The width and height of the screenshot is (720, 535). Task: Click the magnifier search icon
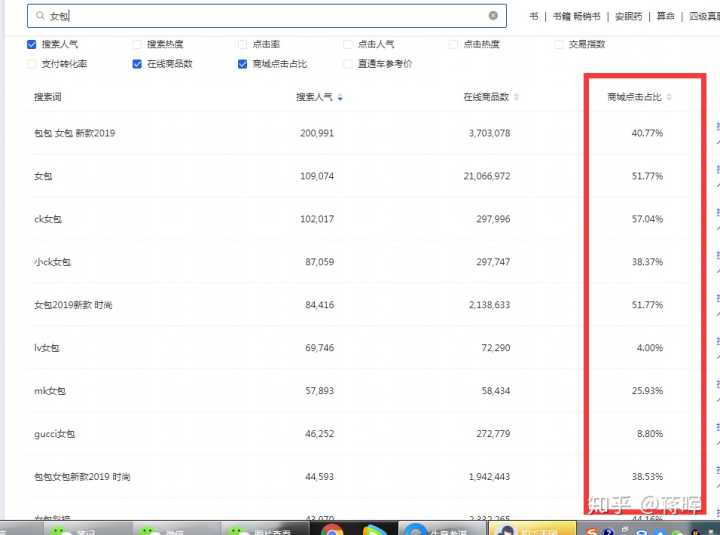(x=39, y=16)
